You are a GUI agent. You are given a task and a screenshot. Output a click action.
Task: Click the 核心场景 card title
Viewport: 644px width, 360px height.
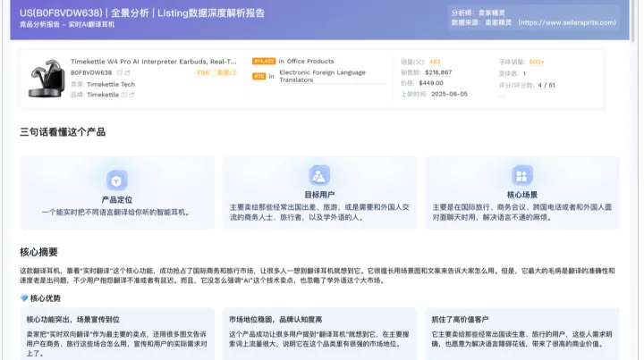522,195
